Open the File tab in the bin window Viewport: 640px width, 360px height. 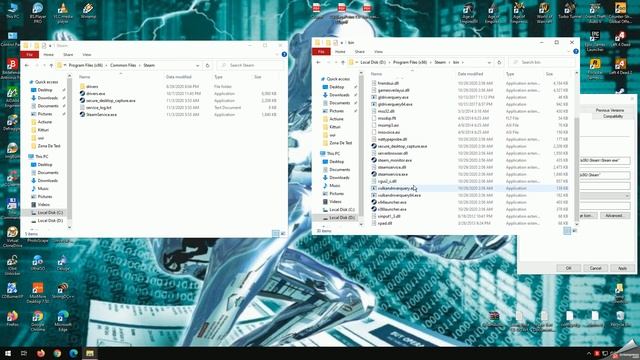click(321, 51)
